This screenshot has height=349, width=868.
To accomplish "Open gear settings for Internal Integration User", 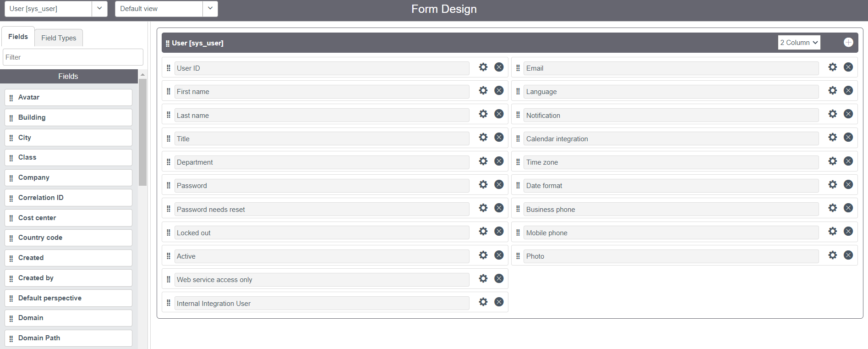I will (483, 302).
